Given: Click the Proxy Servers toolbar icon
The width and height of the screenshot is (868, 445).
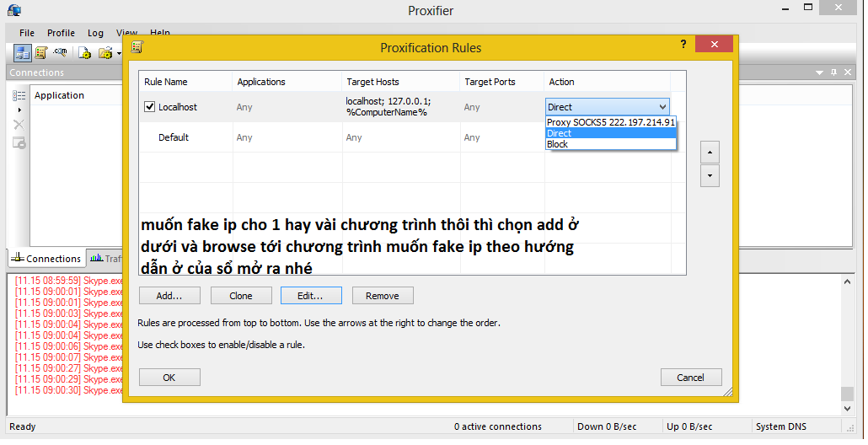Looking at the screenshot, I should (23, 53).
